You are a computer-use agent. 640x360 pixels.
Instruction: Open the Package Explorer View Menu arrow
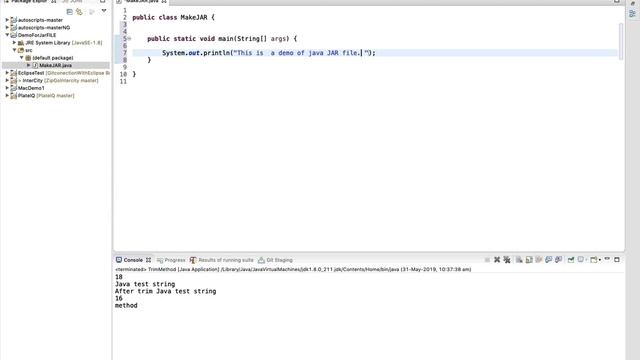(104, 11)
